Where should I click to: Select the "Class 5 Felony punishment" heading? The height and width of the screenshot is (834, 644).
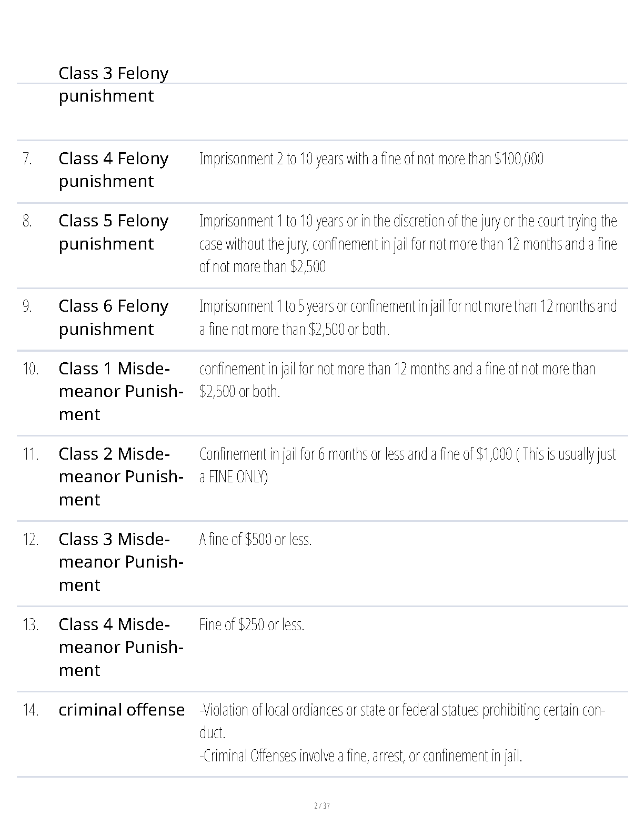(113, 232)
